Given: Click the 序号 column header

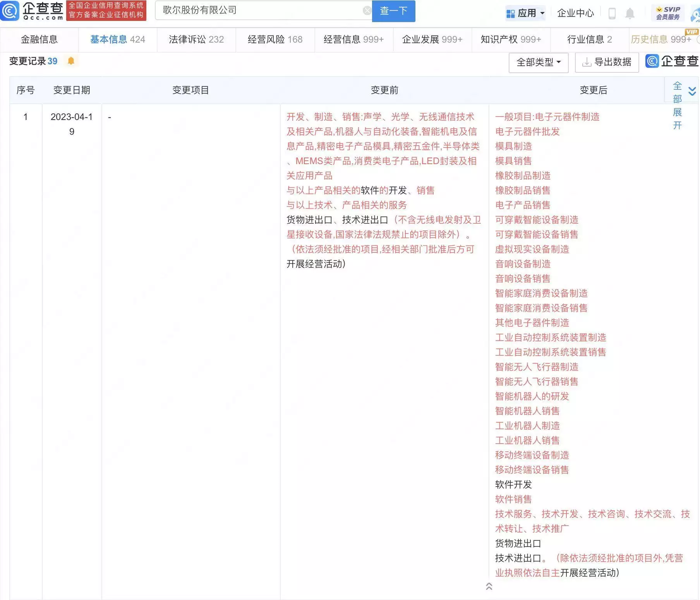Looking at the screenshot, I should tap(26, 90).
